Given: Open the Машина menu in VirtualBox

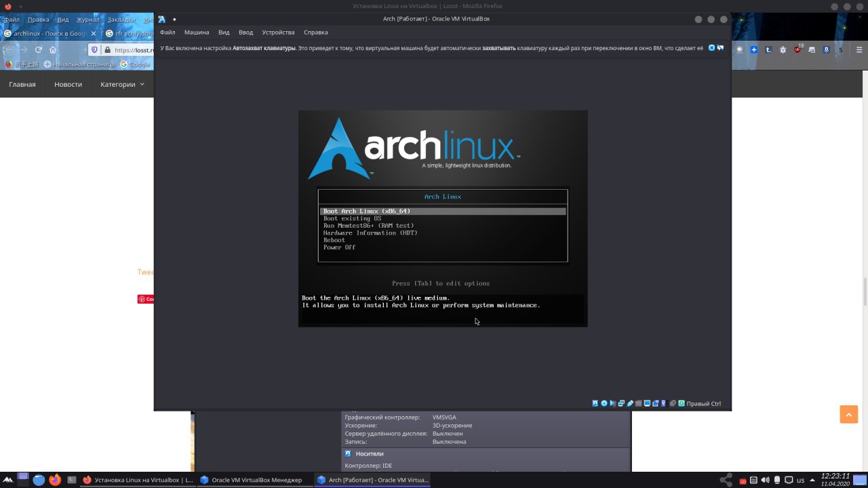Looking at the screenshot, I should pyautogui.click(x=197, y=32).
